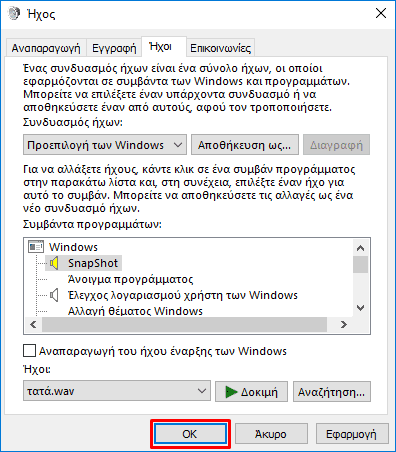
Task: Click the sound speaker icon in title bar
Action: click(14, 13)
